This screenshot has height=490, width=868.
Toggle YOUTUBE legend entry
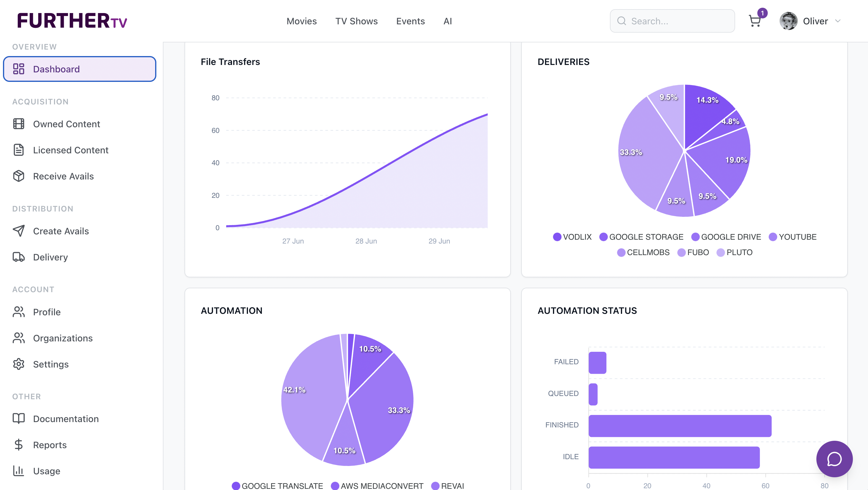point(793,237)
